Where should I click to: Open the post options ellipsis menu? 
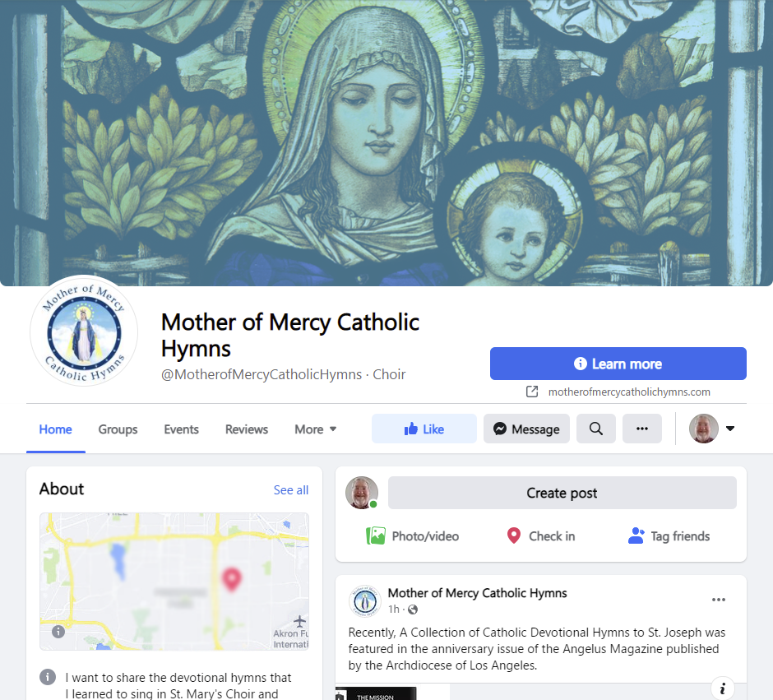(x=718, y=600)
